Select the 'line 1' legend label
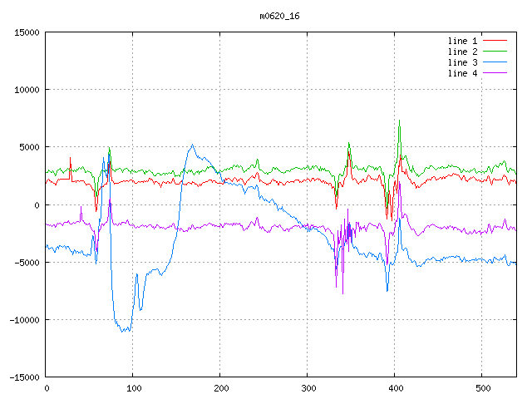The height and width of the screenshot is (399, 532). (x=462, y=41)
